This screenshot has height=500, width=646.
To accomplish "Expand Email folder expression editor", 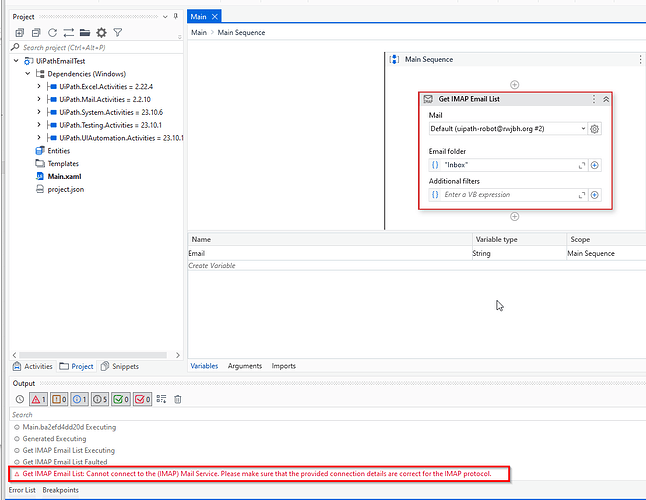I will point(582,166).
